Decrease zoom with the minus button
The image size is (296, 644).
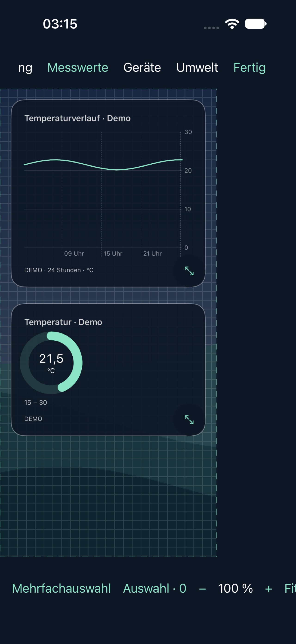point(202,589)
